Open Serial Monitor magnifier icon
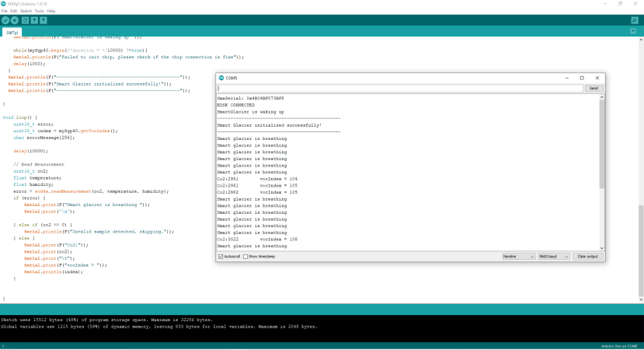This screenshot has height=350, width=644. [x=634, y=20]
